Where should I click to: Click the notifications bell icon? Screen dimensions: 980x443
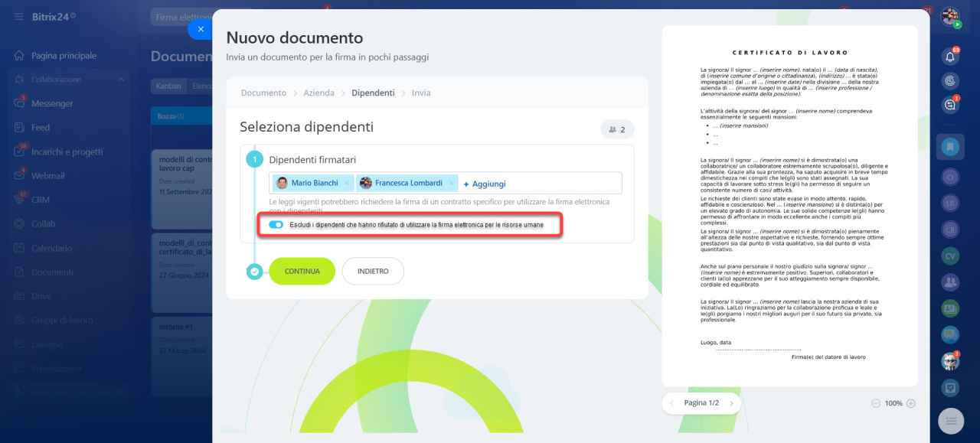coord(950,56)
